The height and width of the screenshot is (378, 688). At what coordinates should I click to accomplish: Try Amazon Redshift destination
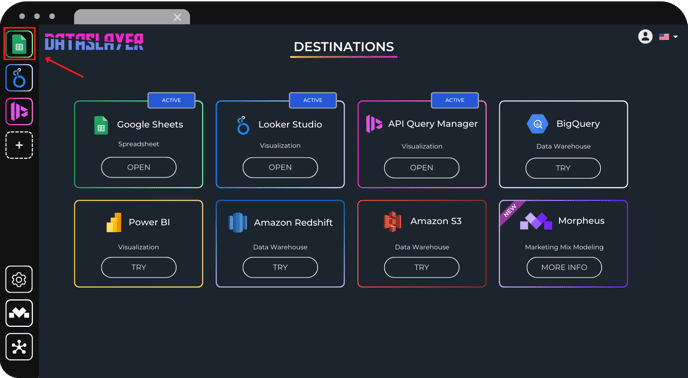(280, 267)
